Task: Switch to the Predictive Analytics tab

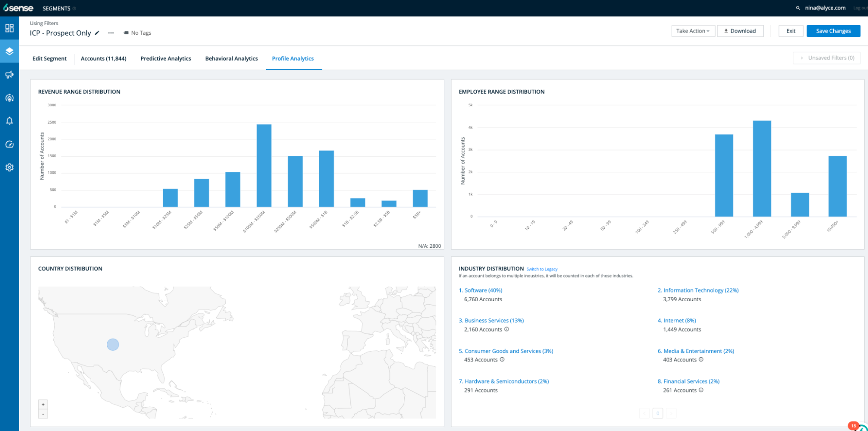Action: tap(165, 58)
